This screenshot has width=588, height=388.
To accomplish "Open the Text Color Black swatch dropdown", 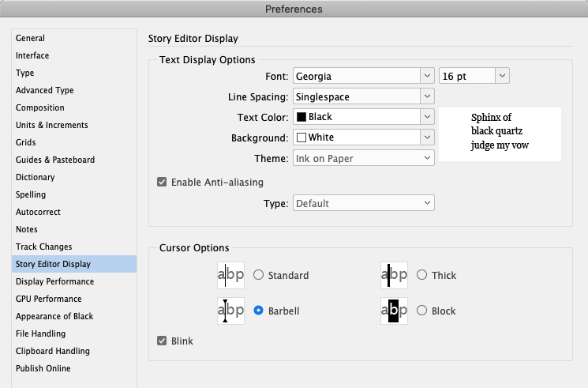I will [x=363, y=117].
